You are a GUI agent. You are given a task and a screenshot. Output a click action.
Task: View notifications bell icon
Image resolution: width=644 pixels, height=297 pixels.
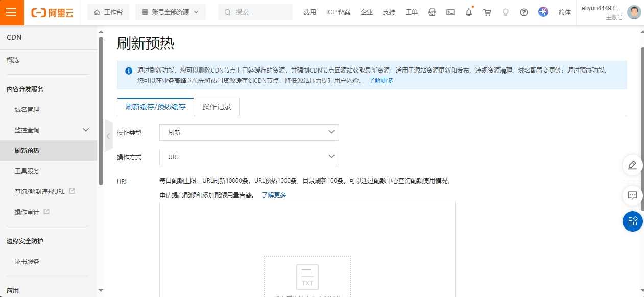click(x=468, y=12)
